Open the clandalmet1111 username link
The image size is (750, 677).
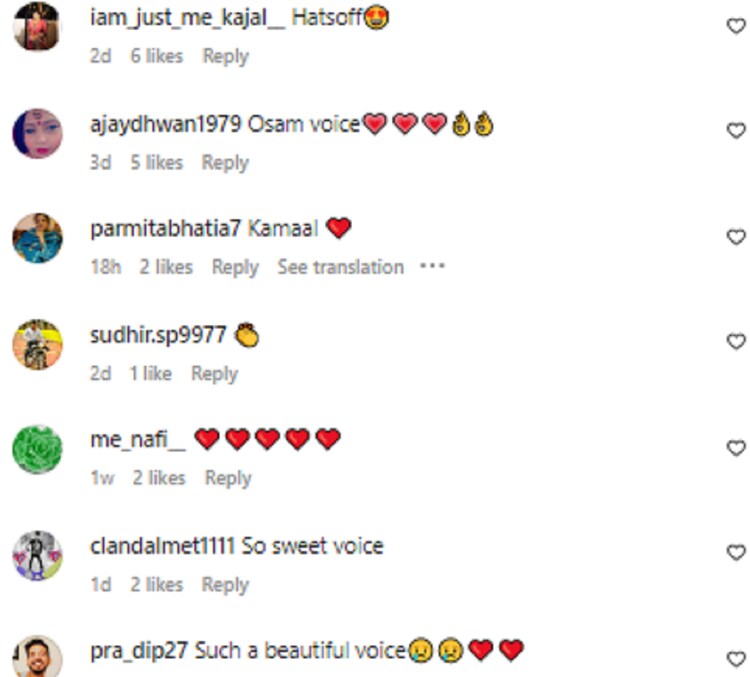click(162, 546)
